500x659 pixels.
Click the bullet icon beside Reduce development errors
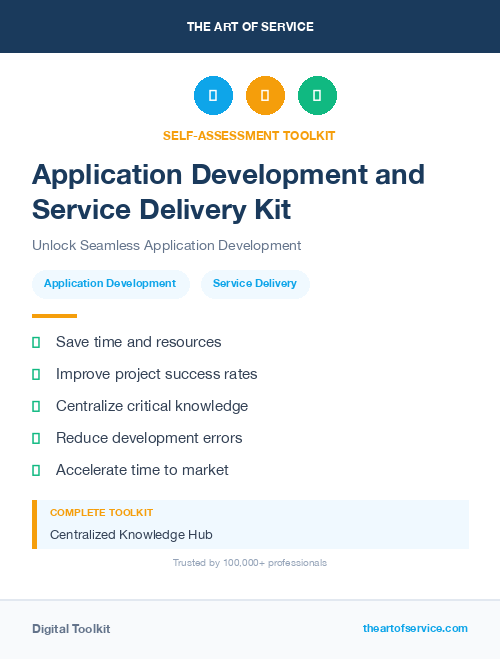[36, 438]
